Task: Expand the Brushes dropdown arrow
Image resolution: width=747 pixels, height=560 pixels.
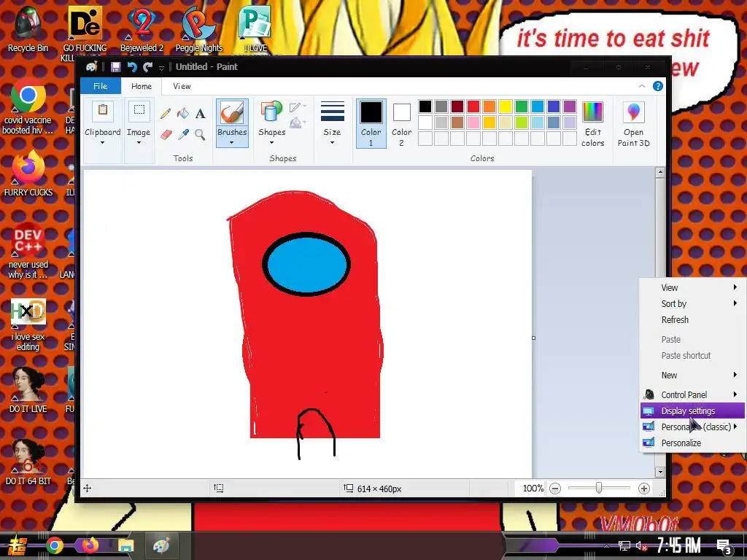Action: point(232,142)
